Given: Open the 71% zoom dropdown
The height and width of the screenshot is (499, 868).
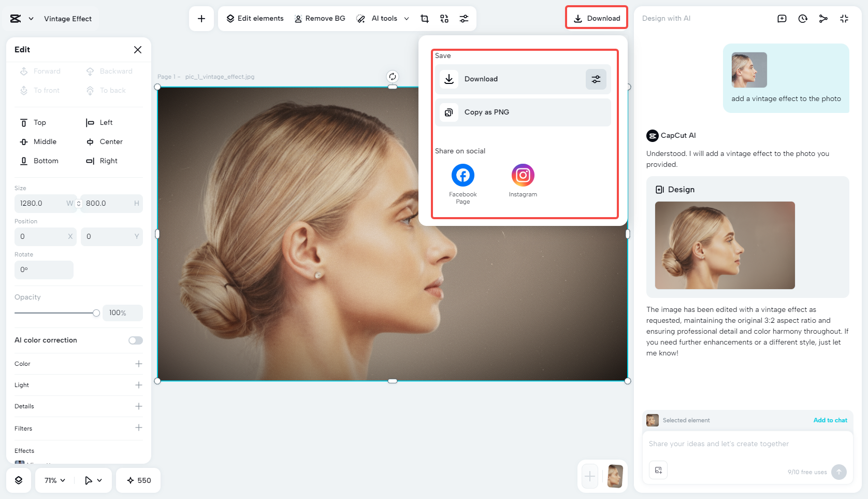Looking at the screenshot, I should click(55, 480).
